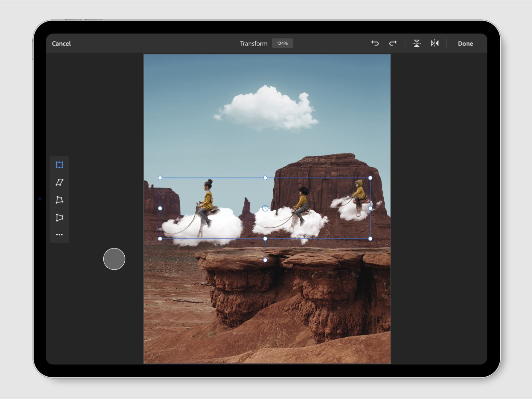
Task: Redo the transform step
Action: click(x=393, y=43)
